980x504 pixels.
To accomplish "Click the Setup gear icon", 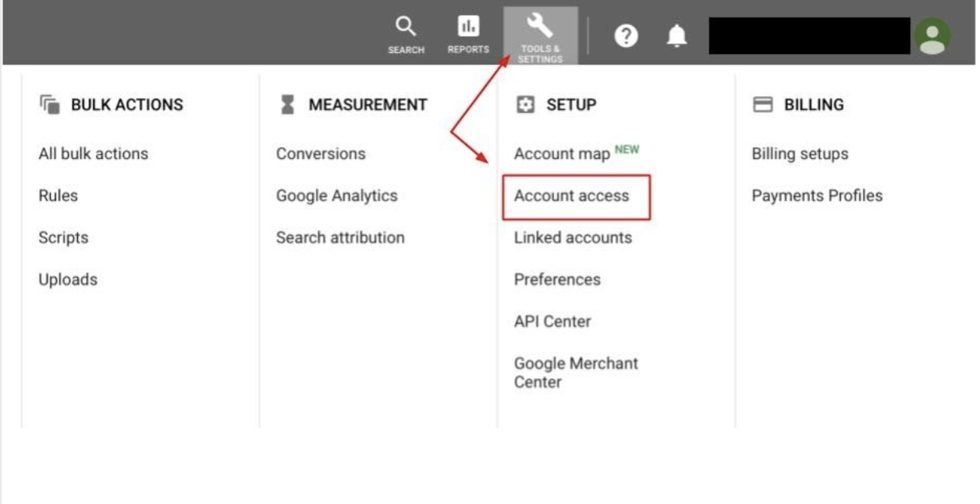I will [x=526, y=105].
